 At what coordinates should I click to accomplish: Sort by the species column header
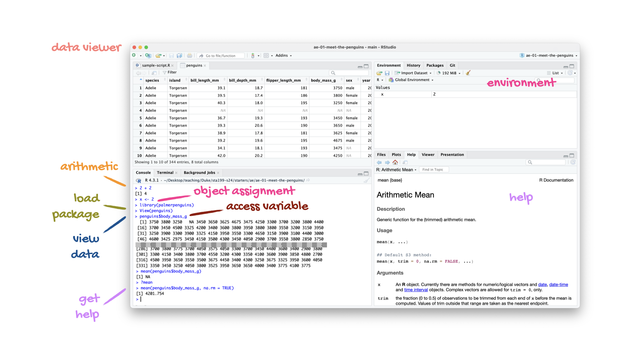point(152,80)
